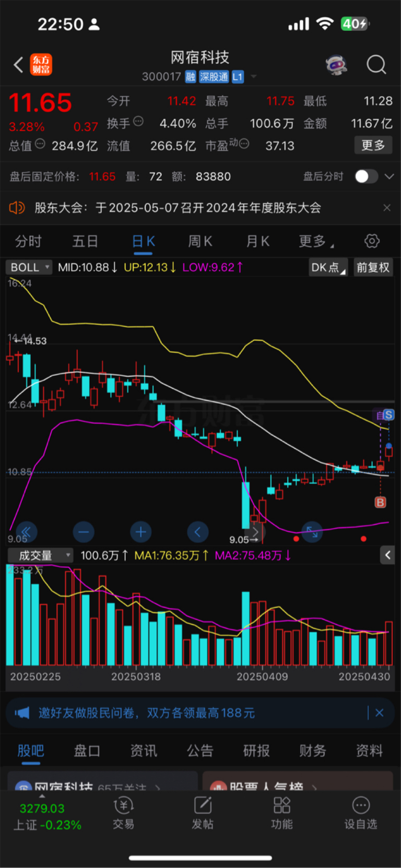Image resolution: width=401 pixels, height=868 pixels.
Task: Tap the 深股通 badge
Action: coord(214,77)
